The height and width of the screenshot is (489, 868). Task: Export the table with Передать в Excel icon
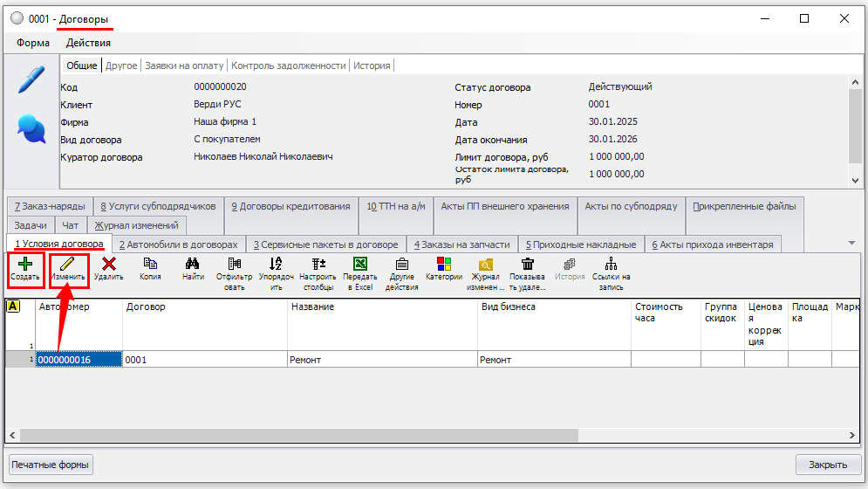pyautogui.click(x=359, y=264)
